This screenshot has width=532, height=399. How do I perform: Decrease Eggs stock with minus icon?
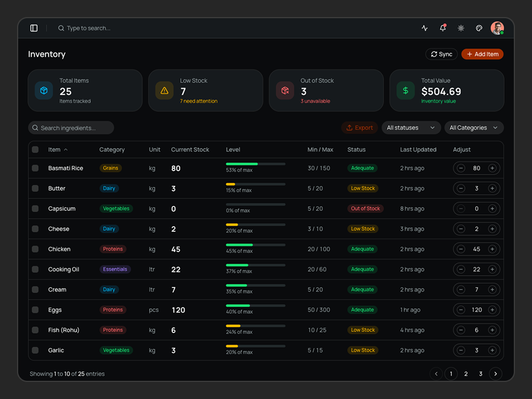point(461,310)
